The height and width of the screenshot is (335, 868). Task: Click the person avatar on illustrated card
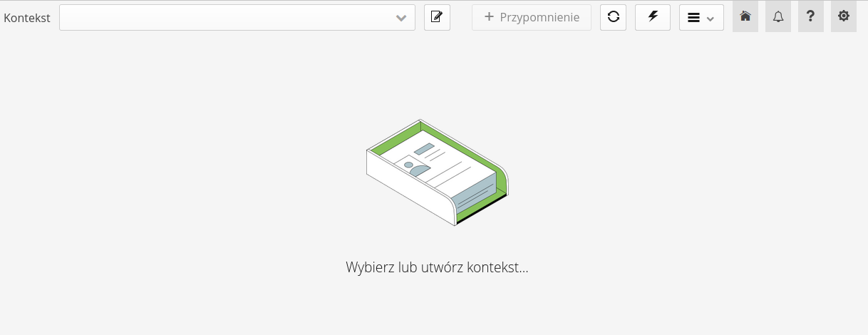tap(408, 165)
